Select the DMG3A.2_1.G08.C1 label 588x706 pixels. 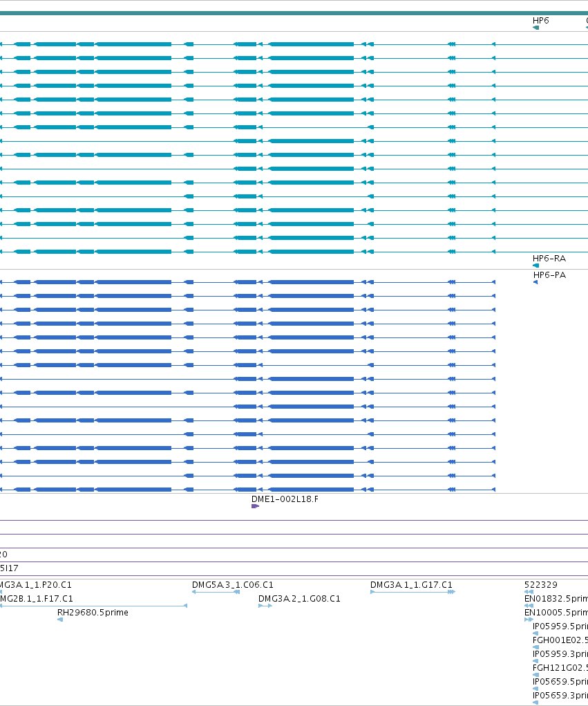299,599
